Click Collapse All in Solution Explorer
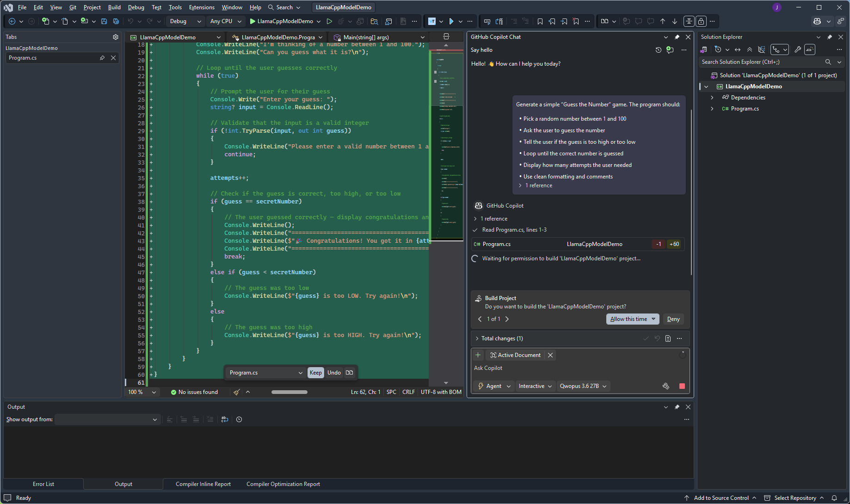The width and height of the screenshot is (850, 504). (x=750, y=49)
